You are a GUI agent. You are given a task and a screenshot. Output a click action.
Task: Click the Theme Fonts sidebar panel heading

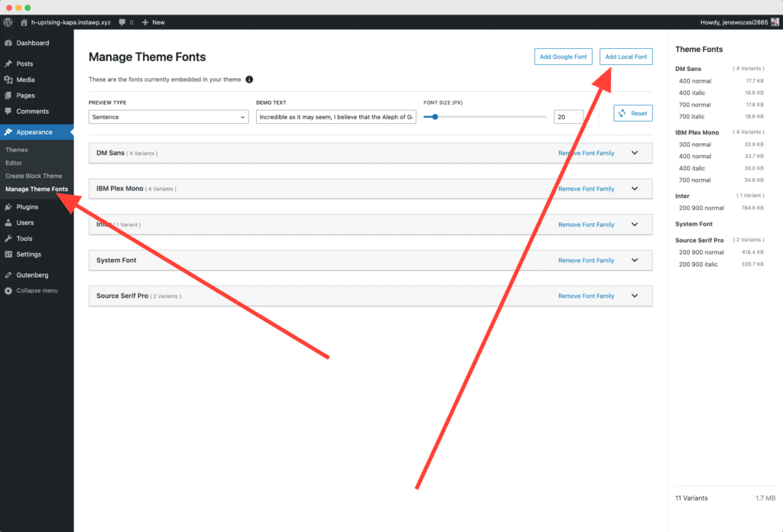tap(699, 50)
